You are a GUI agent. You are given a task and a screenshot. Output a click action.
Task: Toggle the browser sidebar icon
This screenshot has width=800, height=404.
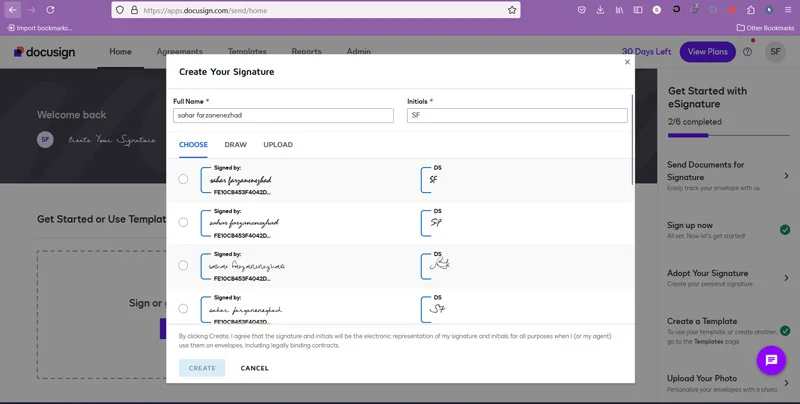coord(638,10)
